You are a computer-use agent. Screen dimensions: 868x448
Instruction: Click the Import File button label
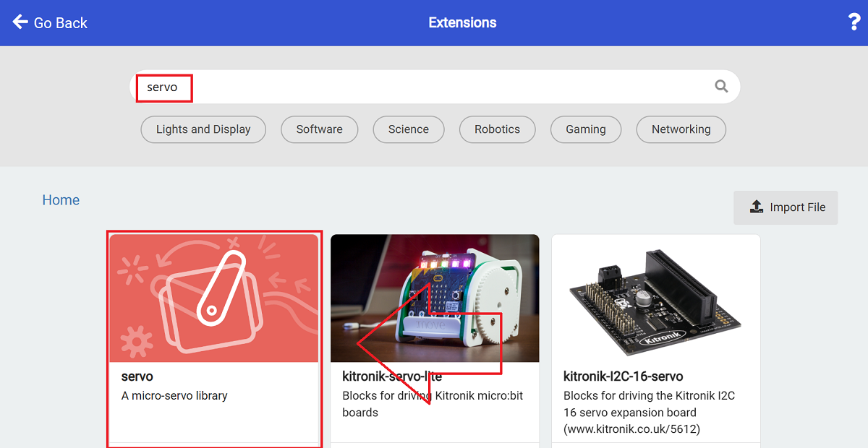click(798, 207)
